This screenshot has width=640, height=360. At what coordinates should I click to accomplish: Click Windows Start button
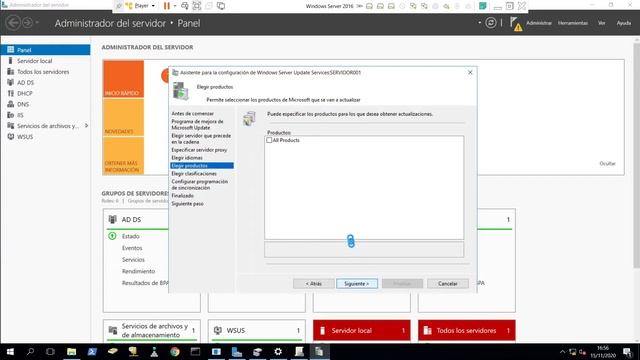click(x=10, y=351)
